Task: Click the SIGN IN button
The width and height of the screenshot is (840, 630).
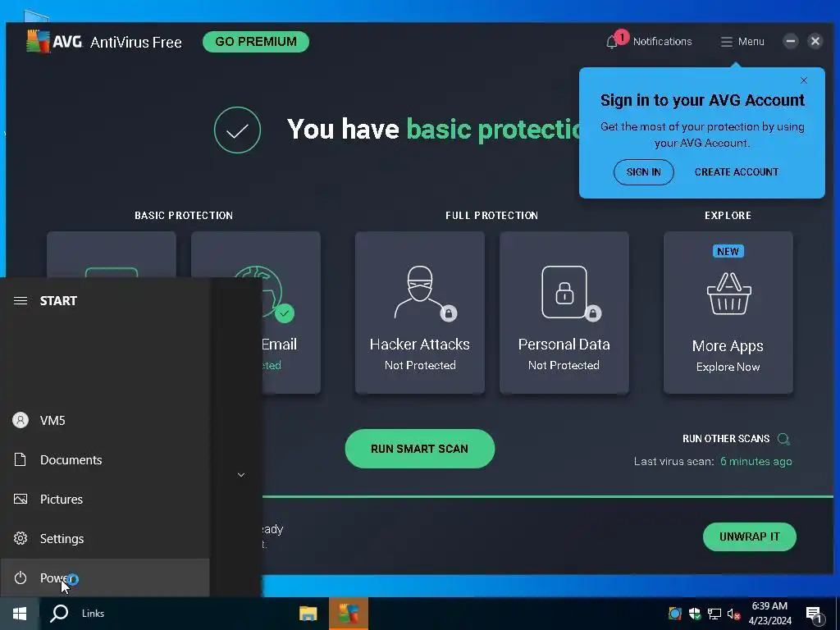Action: tap(643, 172)
